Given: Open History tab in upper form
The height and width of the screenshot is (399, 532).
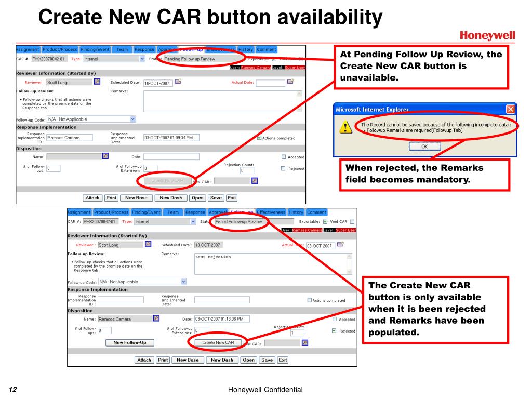Looking at the screenshot, I should pos(246,49).
